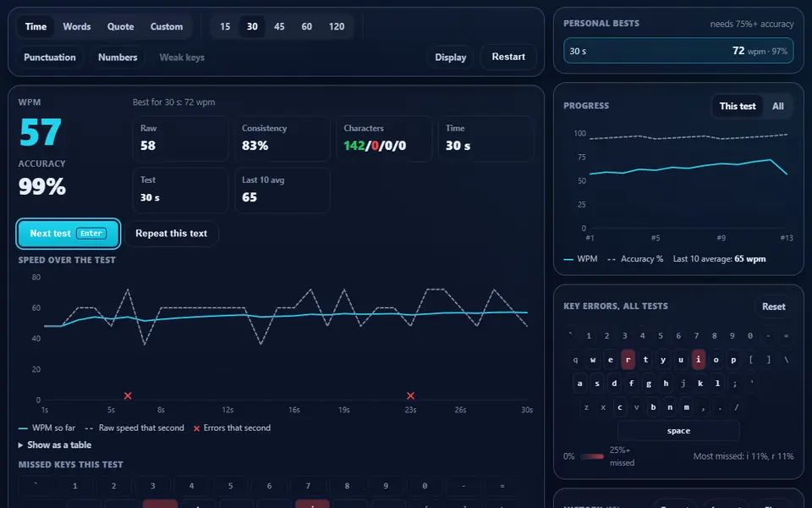The width and height of the screenshot is (812, 508).
Task: Set test duration to 45 seconds
Action: (x=279, y=26)
